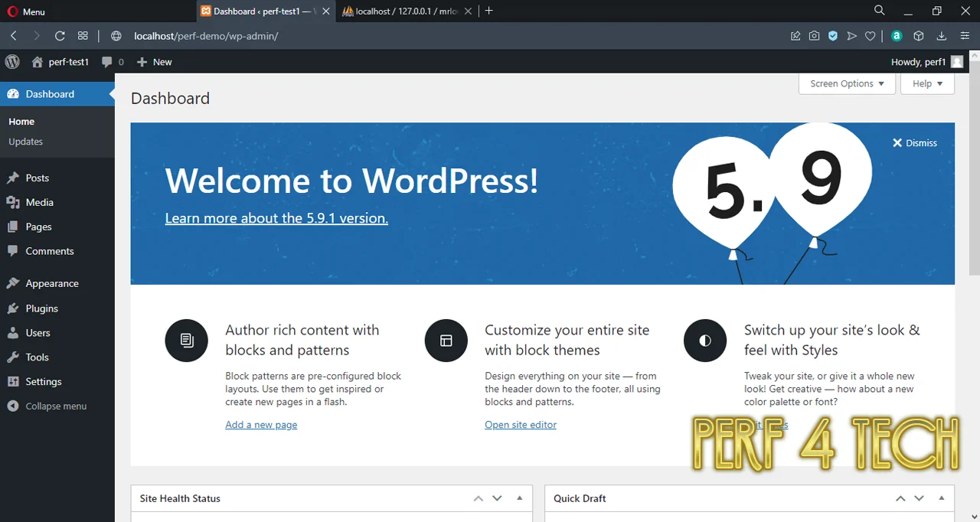Screen dimensions: 980x522
Task: Open the green 'a' extension icon
Action: [x=897, y=36]
